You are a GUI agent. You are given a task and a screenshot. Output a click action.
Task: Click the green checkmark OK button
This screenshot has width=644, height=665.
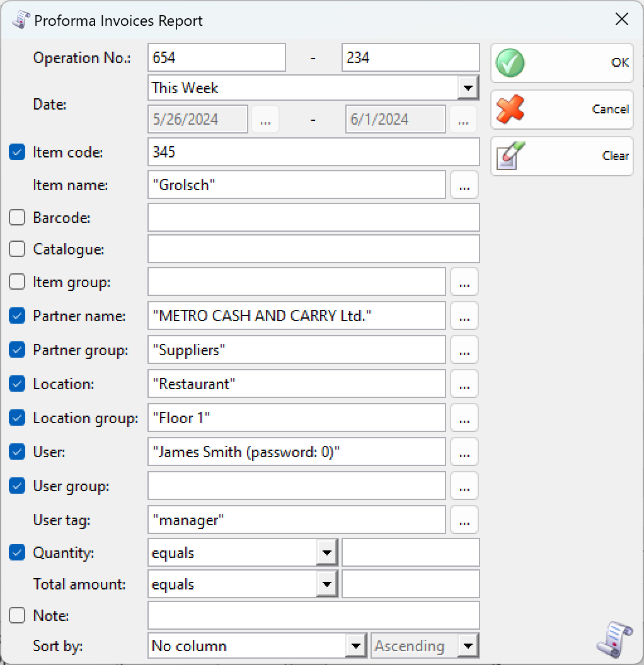[x=561, y=63]
